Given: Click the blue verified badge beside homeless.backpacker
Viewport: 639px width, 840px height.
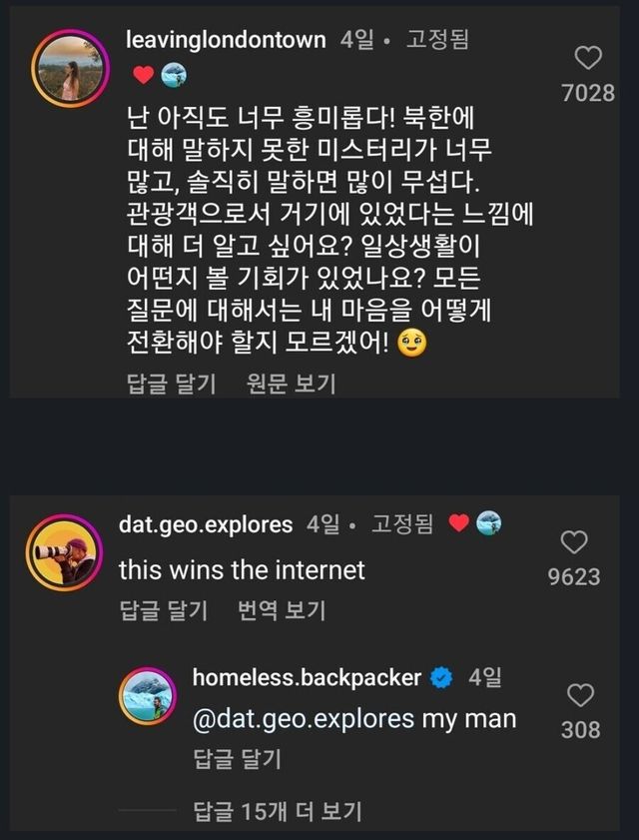Looking at the screenshot, I should (441, 678).
